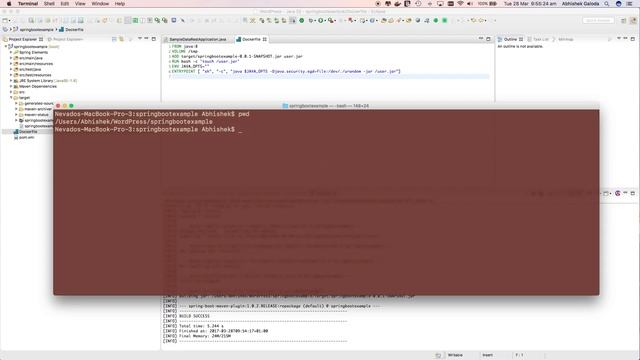Click the green square relaunch icon in toolbar
The width and height of the screenshot is (640, 360).
coord(445,20)
